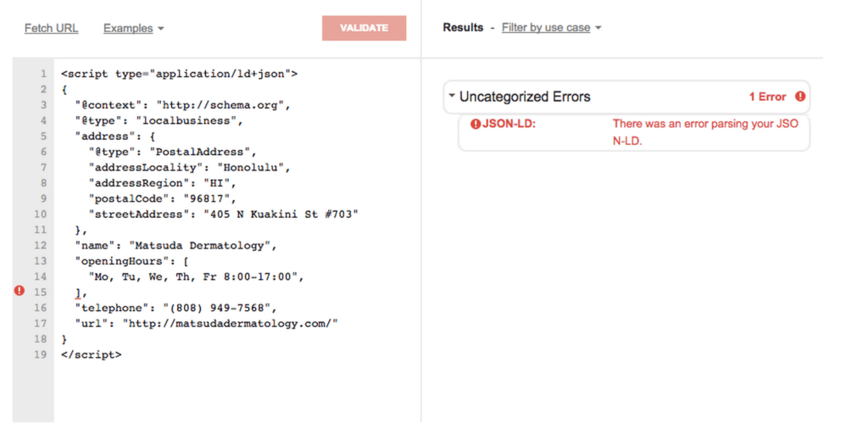This screenshot has height=429, width=868.
Task: Click the parsing error message text
Action: pos(705,132)
